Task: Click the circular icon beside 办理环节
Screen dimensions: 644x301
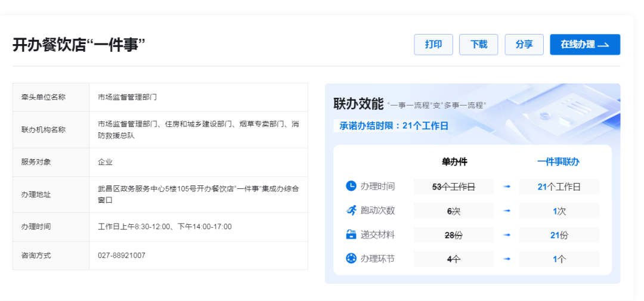Action: 351,259
